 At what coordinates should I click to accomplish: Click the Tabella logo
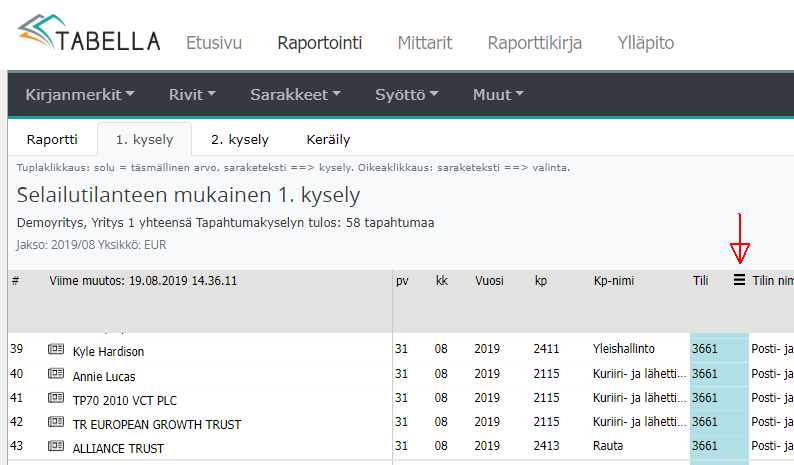click(89, 37)
